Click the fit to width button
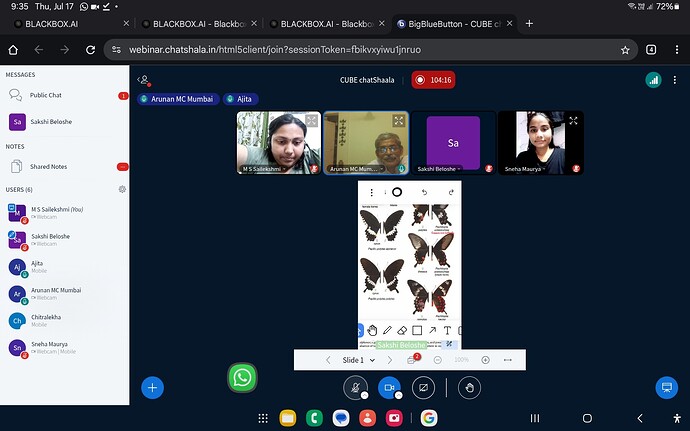Image resolution: width=690 pixels, height=431 pixels. [507, 360]
